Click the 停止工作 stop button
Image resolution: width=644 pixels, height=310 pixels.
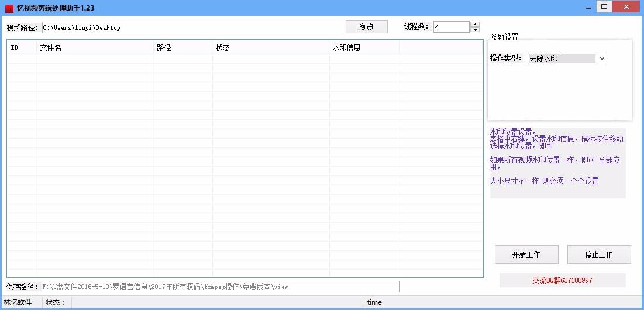click(x=599, y=254)
